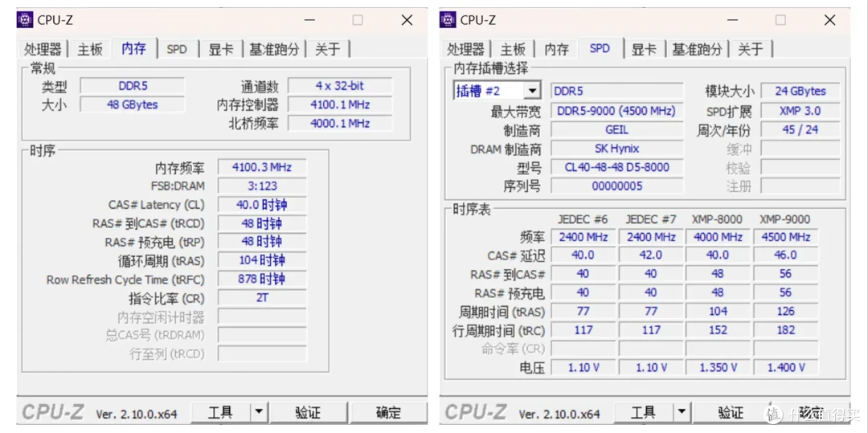Click the 4100.3 MHz 内存频率 value
The width and height of the screenshot is (868, 433).
point(262,167)
